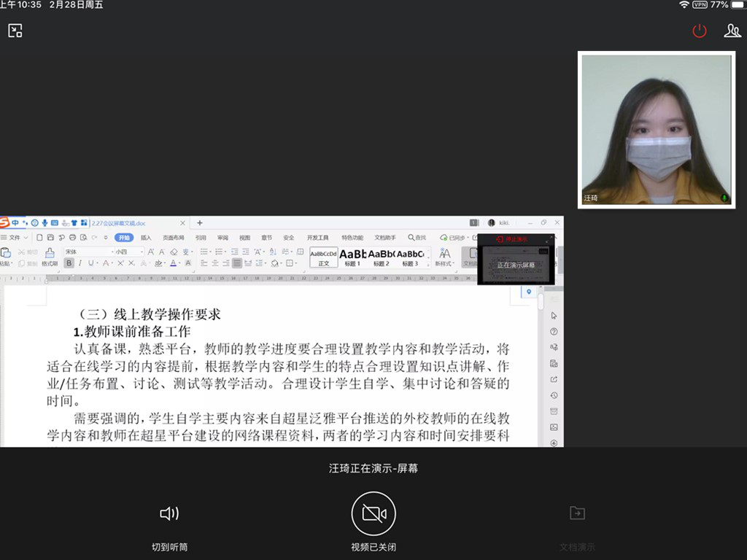Click the Format Painter (格式刷) icon
This screenshot has width=747, height=560.
(50, 257)
